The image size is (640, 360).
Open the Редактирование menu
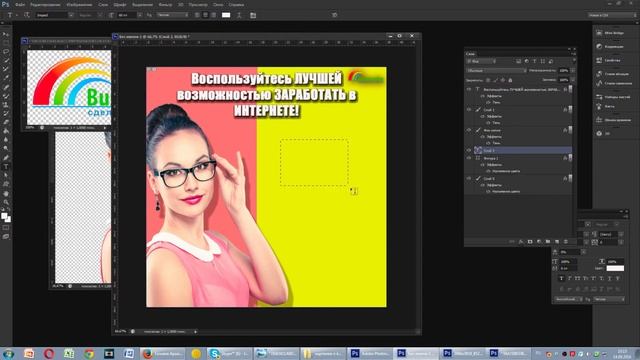point(45,4)
